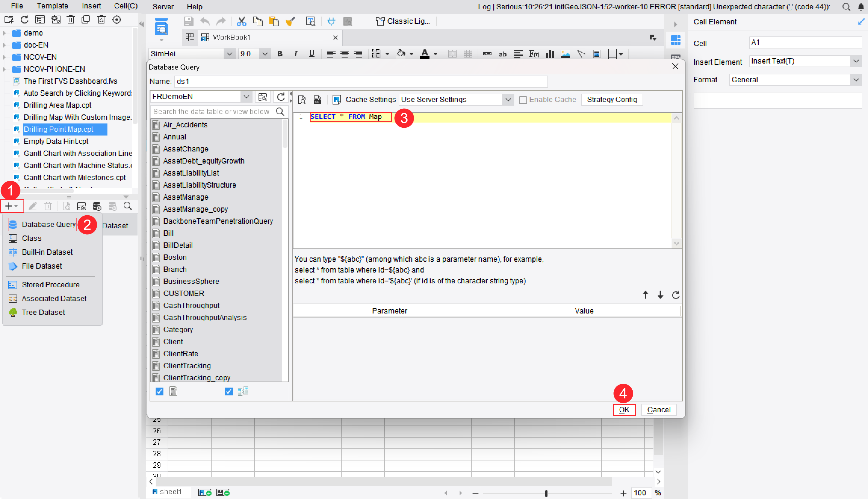868x499 pixels.
Task: Click the table search input box
Action: pyautogui.click(x=219, y=112)
